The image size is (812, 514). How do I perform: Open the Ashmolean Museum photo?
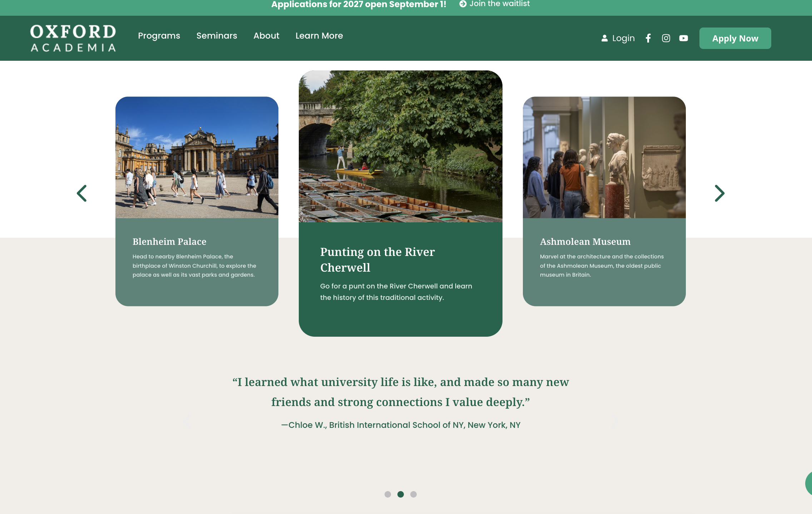pos(604,157)
